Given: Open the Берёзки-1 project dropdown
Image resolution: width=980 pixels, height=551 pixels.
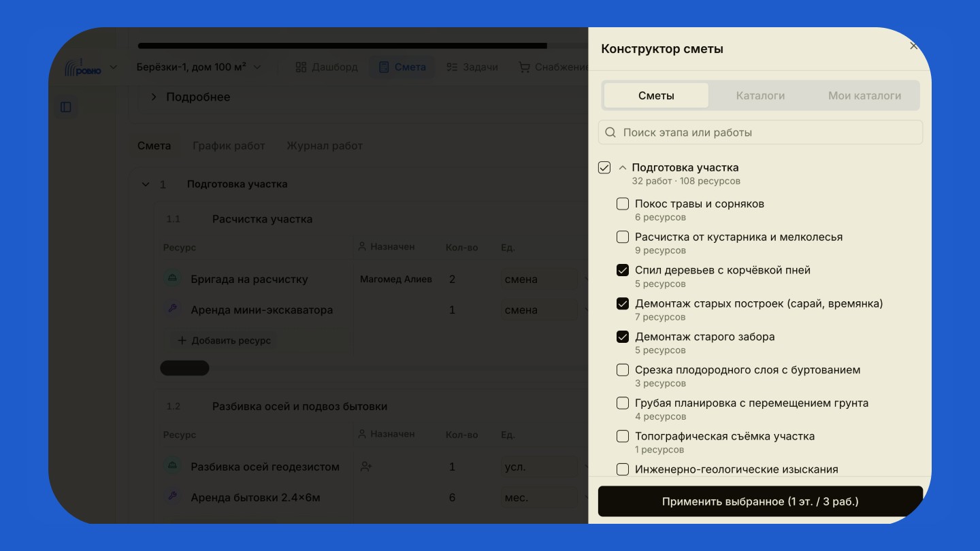Looking at the screenshot, I should 199,67.
